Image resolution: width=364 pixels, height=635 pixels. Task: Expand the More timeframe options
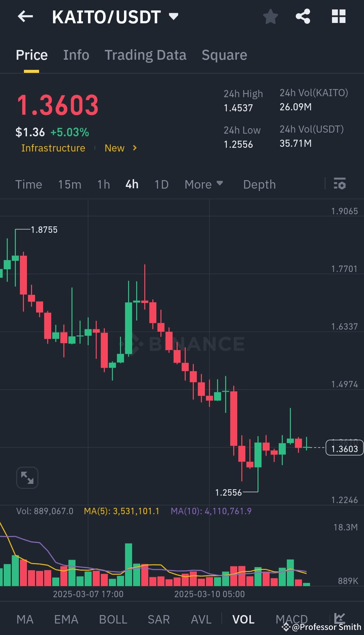click(204, 184)
